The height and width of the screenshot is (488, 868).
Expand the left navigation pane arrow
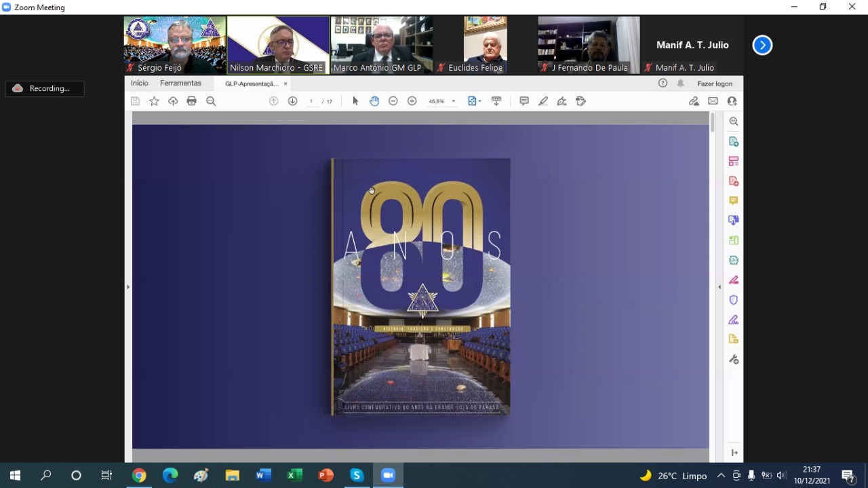[128, 287]
